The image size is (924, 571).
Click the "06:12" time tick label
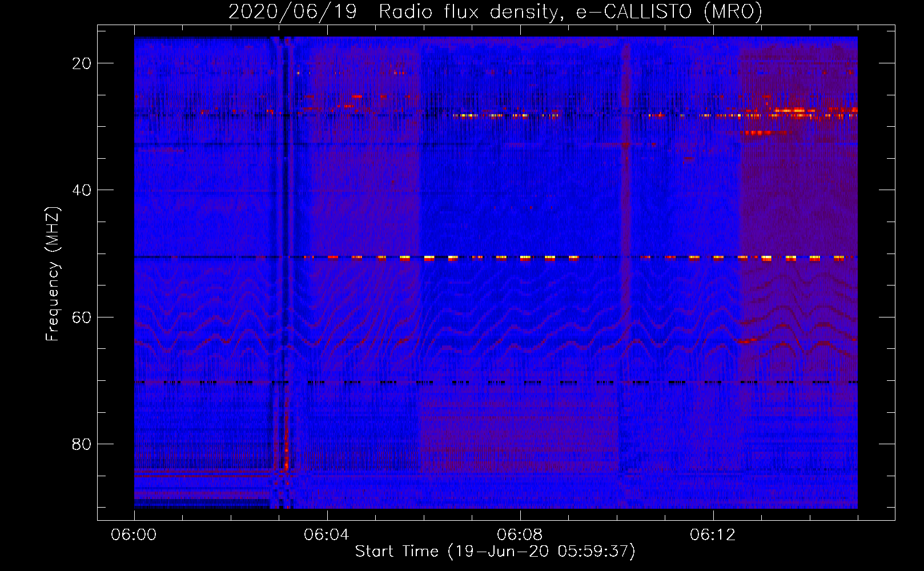[x=713, y=535]
